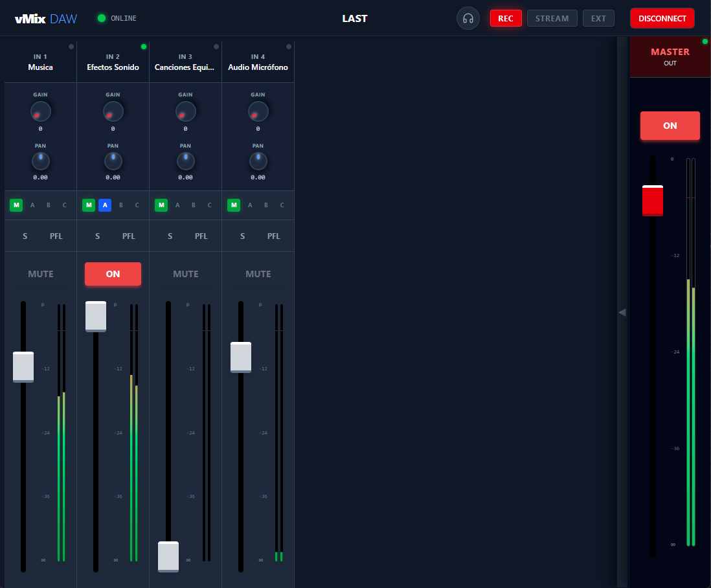
Task: Select the EXT tab
Action: point(598,18)
